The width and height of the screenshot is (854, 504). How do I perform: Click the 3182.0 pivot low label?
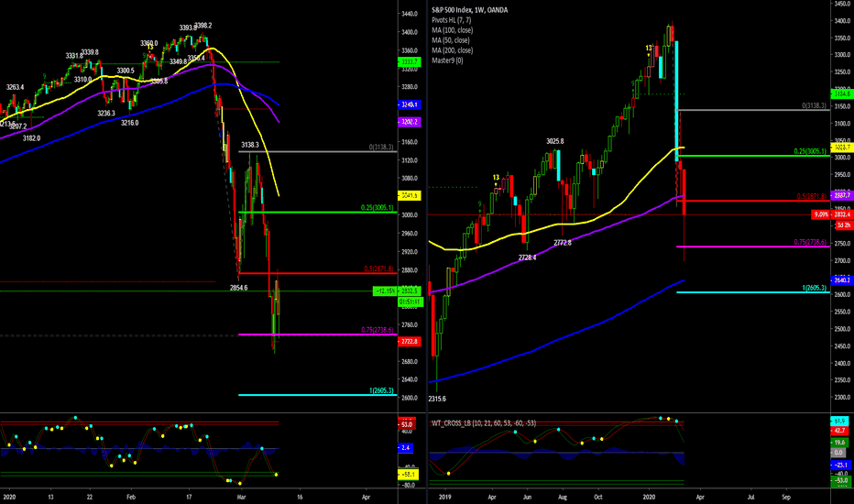point(31,138)
